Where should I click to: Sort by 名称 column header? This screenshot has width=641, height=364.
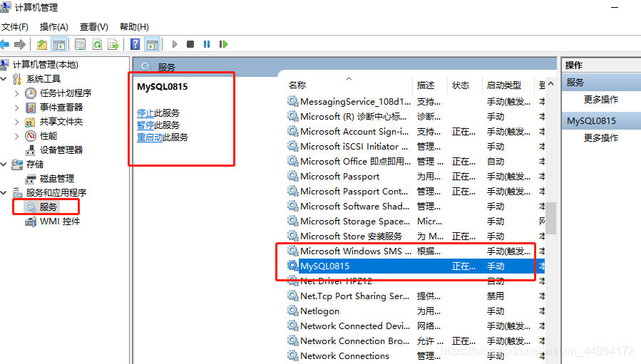point(297,85)
